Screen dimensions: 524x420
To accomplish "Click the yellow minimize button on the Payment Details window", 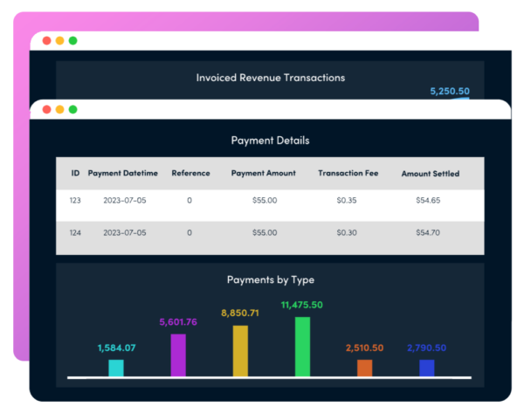I will coord(59,109).
